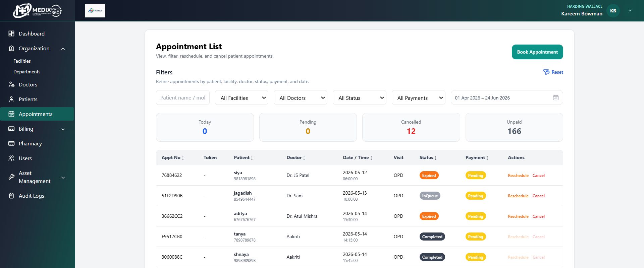Open the Users group icon

click(11, 158)
